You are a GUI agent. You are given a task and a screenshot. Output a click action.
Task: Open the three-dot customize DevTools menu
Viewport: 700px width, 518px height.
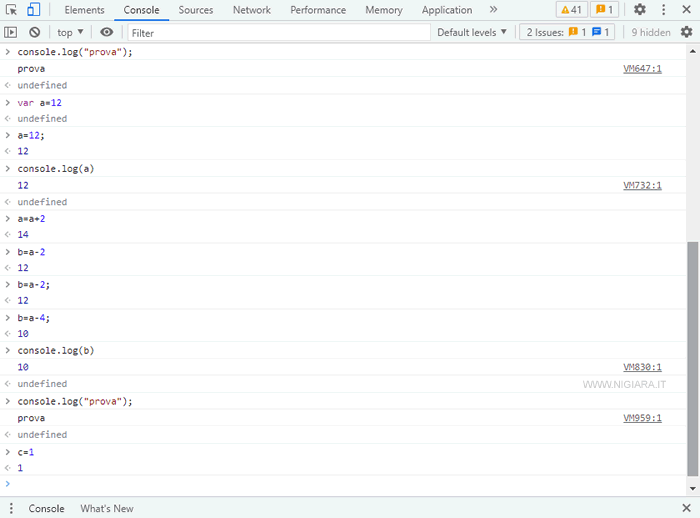coord(664,10)
